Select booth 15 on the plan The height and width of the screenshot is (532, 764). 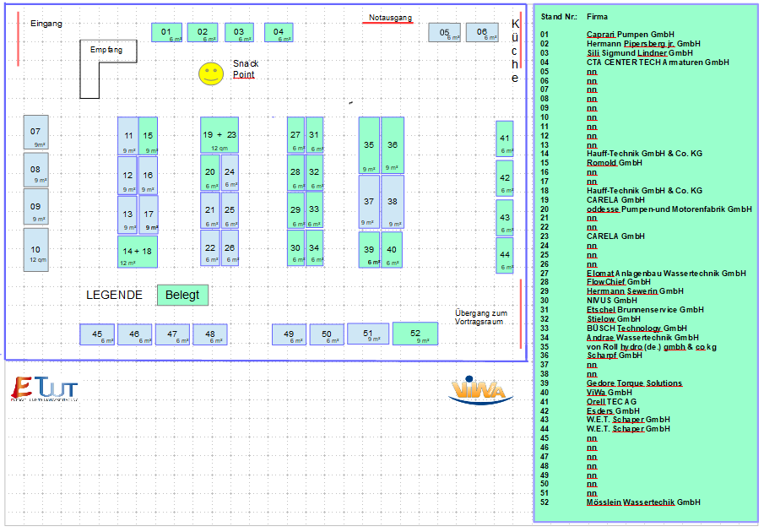(148, 136)
